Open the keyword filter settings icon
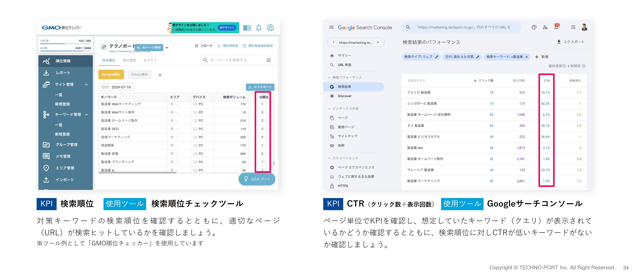The height and width of the screenshot is (279, 644). (x=269, y=60)
